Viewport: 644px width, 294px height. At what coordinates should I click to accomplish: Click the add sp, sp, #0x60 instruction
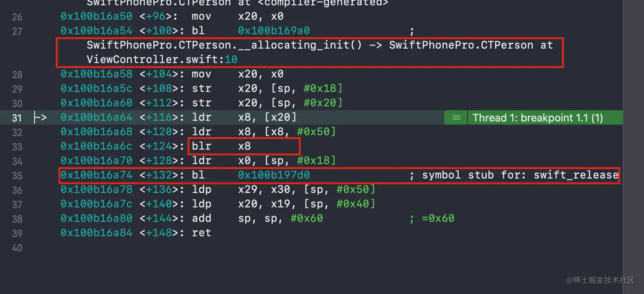[x=257, y=219]
